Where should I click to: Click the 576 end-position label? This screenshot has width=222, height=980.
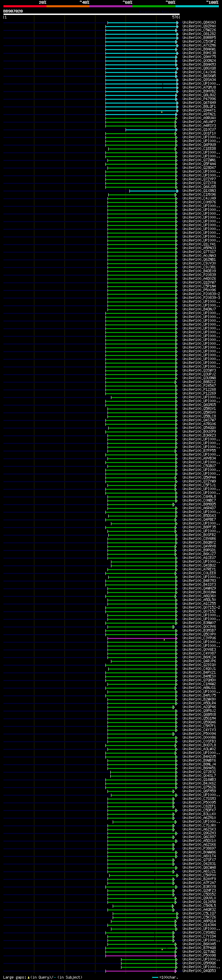[175, 17]
